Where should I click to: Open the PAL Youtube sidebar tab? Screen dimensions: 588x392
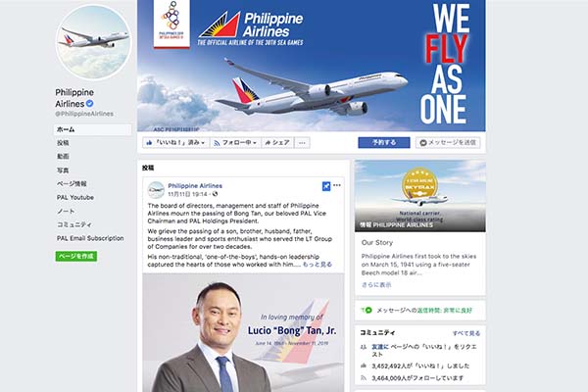click(75, 197)
